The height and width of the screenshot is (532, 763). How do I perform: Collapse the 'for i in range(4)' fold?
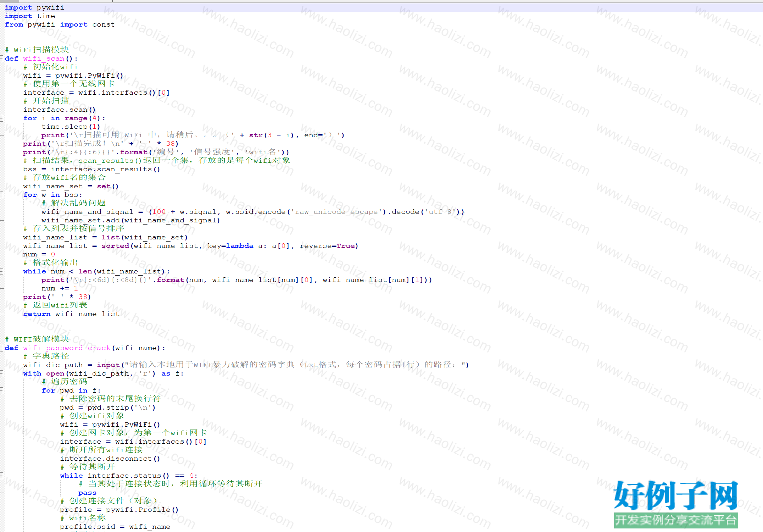pyautogui.click(x=2, y=118)
